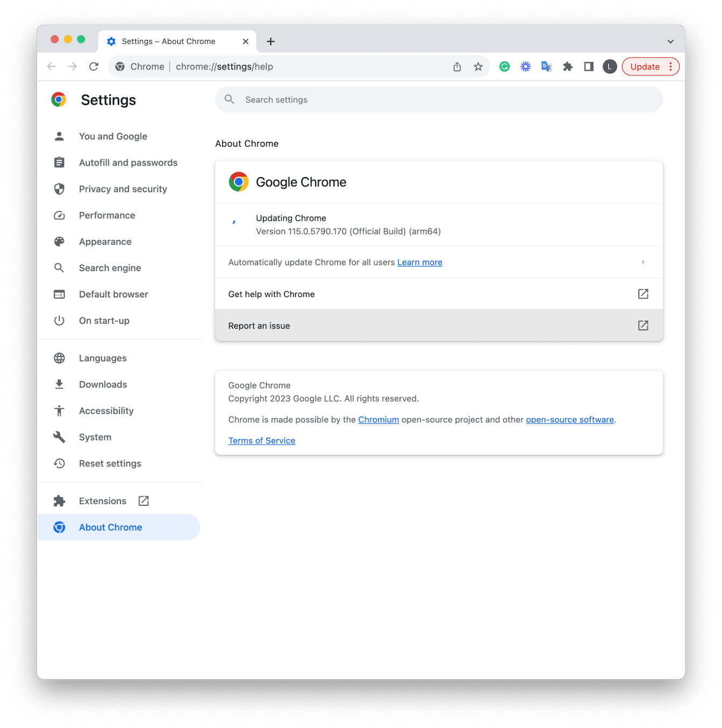Click the tab strip chevron at top right
The height and width of the screenshot is (728, 722).
[670, 41]
